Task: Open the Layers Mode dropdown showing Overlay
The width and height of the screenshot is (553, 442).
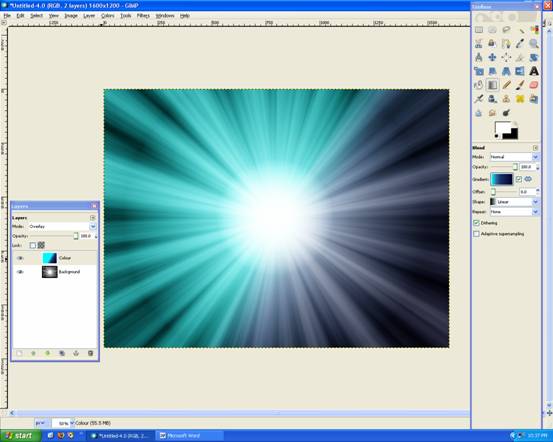Action: click(x=62, y=226)
